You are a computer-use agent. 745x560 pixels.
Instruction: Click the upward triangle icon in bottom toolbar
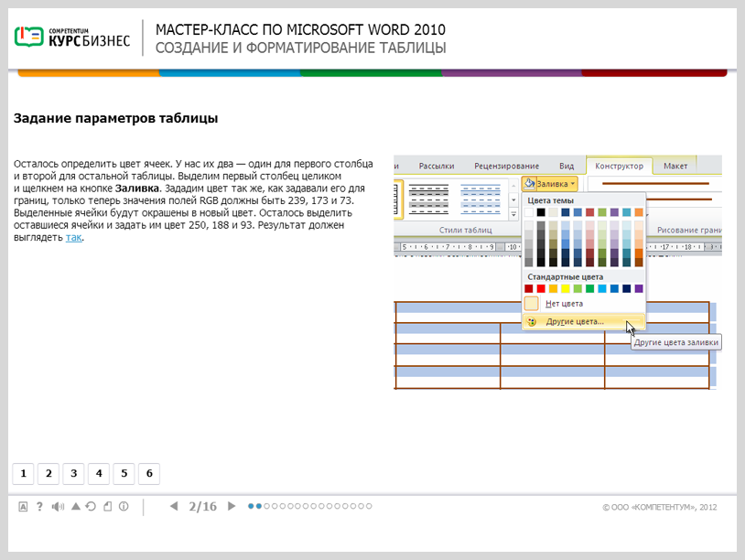coord(76,506)
